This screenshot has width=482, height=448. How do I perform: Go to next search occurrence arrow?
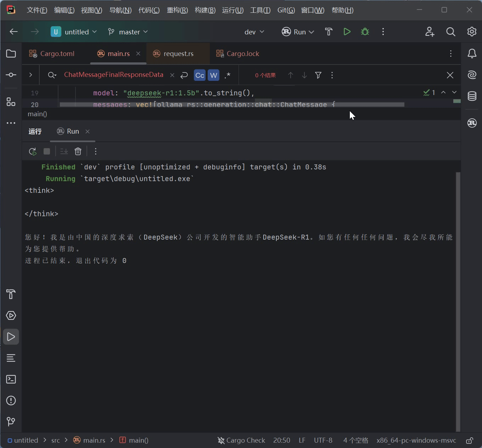point(304,75)
